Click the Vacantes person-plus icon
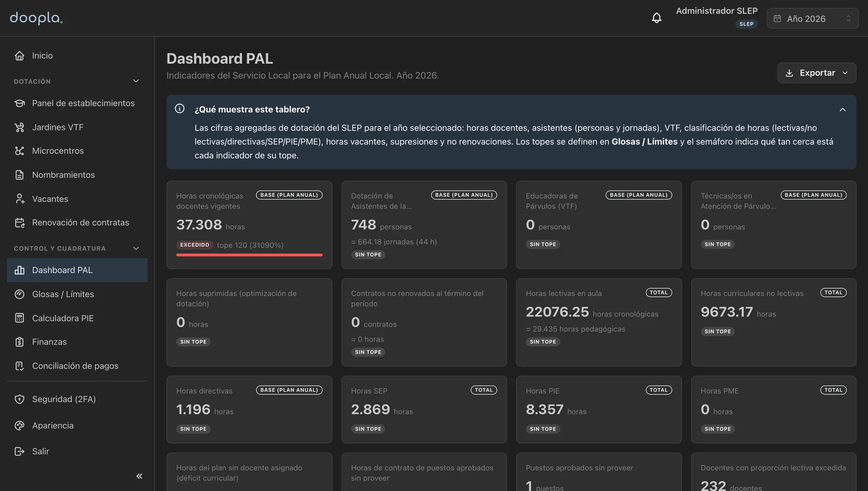The image size is (868, 491). pyautogui.click(x=19, y=199)
